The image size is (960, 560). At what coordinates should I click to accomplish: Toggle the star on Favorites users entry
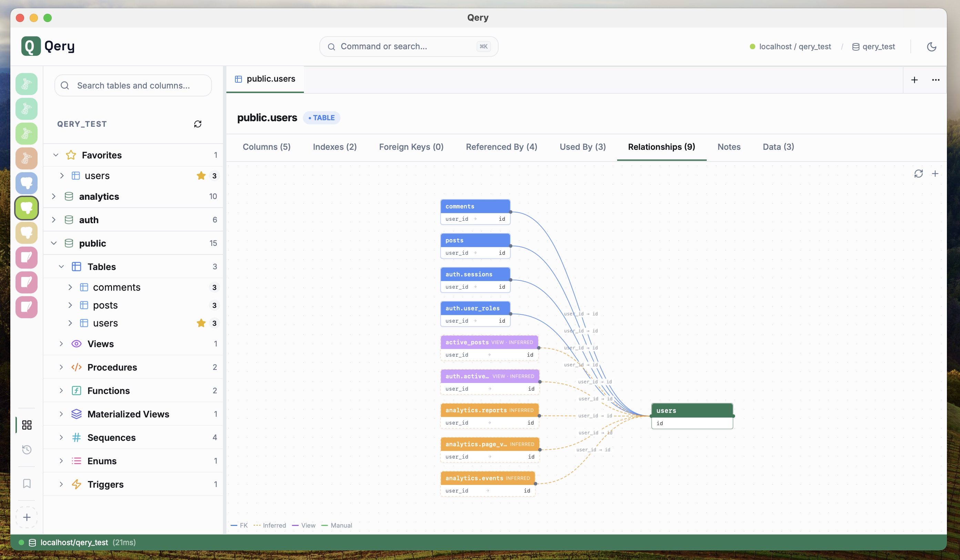(201, 176)
